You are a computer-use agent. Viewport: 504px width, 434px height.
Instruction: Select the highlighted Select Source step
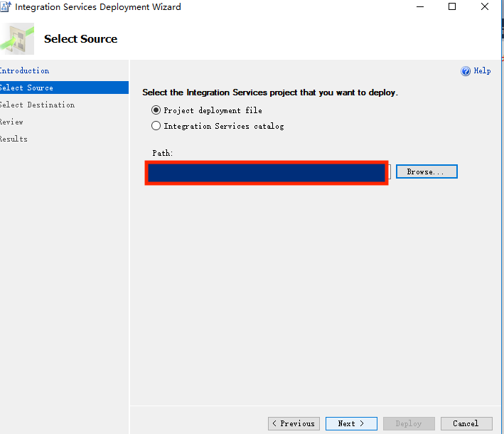(27, 88)
